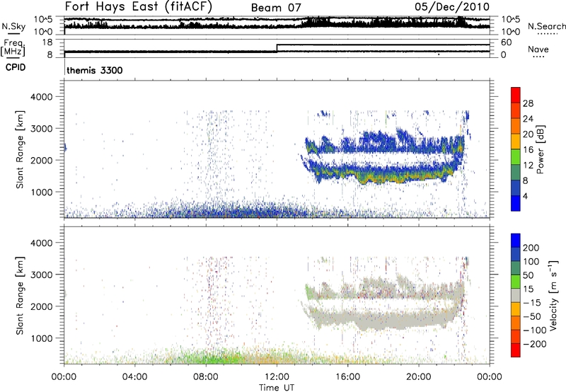Click the frequency step change at 12:00
The height and width of the screenshot is (392, 566).
tap(277, 48)
